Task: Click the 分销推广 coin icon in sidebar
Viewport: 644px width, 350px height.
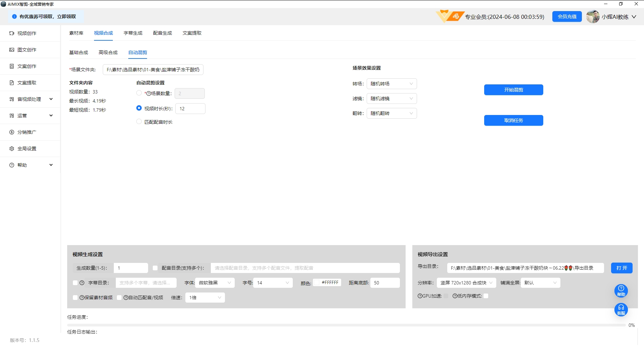Action: (12, 132)
